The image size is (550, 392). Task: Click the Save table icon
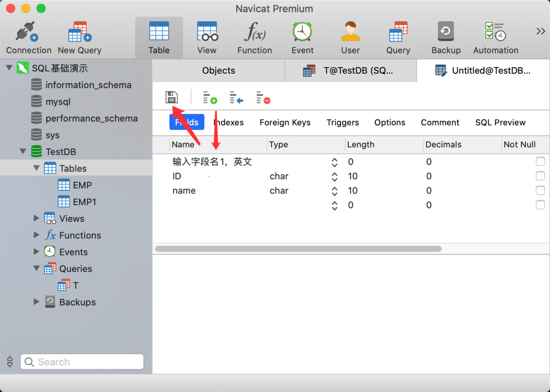click(172, 97)
